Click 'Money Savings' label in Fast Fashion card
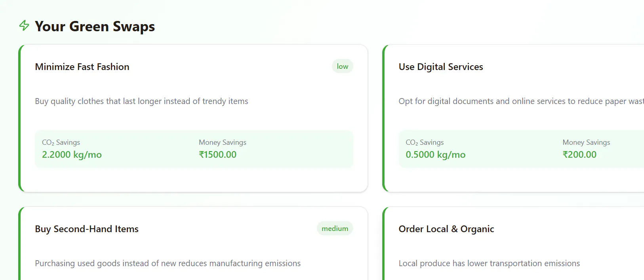The height and width of the screenshot is (280, 644). pyautogui.click(x=223, y=142)
